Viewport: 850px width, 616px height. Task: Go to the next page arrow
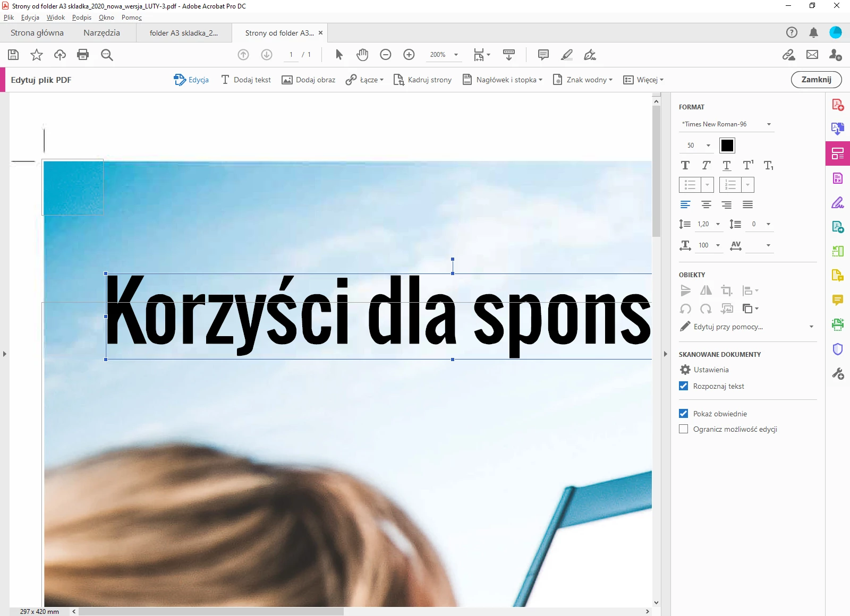tap(267, 55)
